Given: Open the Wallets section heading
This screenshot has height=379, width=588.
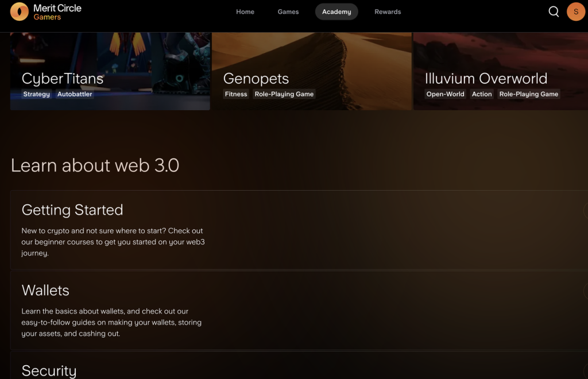Looking at the screenshot, I should pos(45,290).
